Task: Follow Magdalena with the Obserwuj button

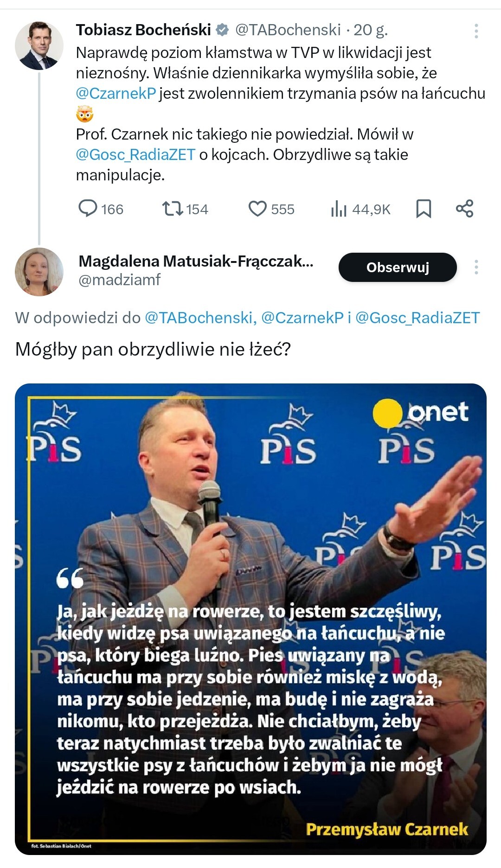Action: pyautogui.click(x=398, y=268)
